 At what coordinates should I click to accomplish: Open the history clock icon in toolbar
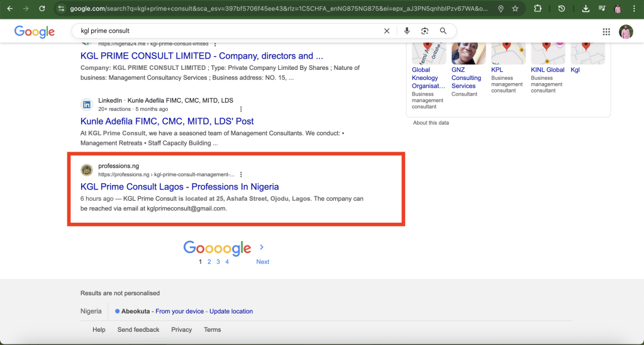(x=562, y=8)
